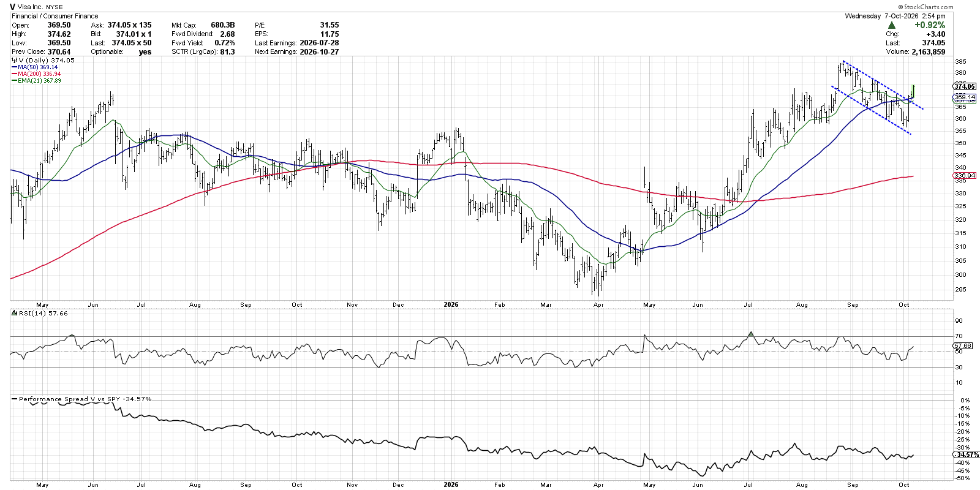Click the green-highlighted latest price bar
Viewport: 980px width, 490px height.
pos(913,91)
